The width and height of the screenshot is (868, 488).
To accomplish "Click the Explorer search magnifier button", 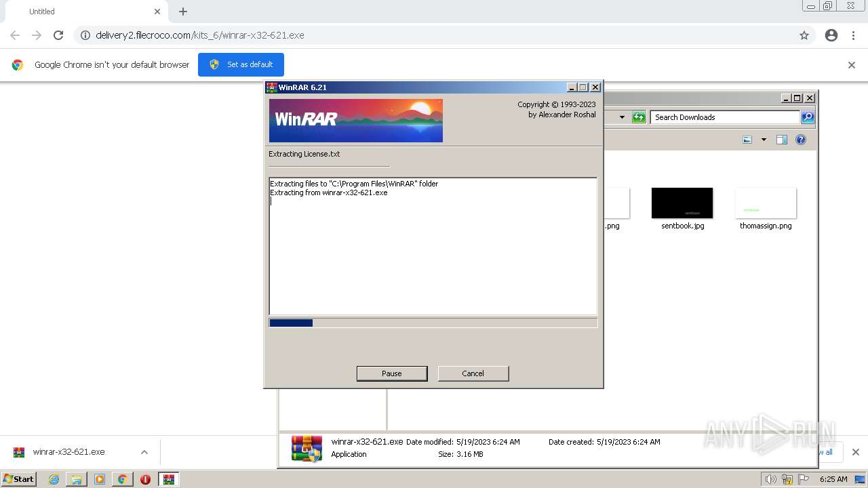I will (x=807, y=117).
